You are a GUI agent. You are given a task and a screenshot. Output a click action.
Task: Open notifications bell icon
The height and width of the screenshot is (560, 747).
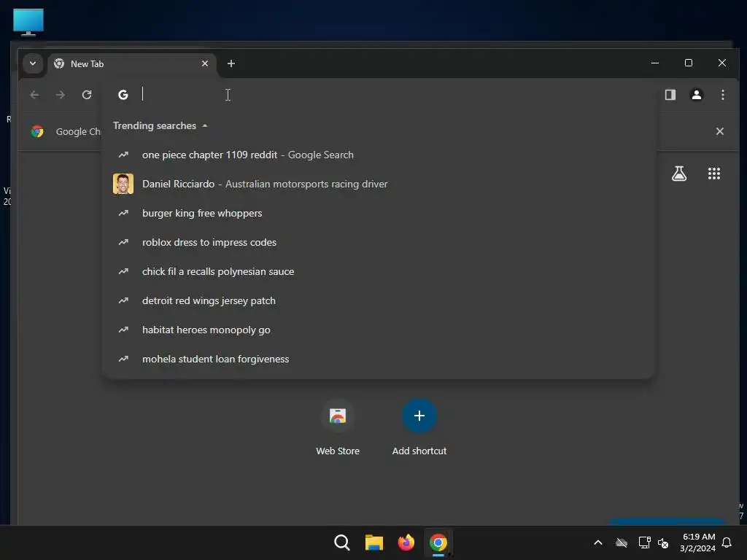click(x=727, y=542)
